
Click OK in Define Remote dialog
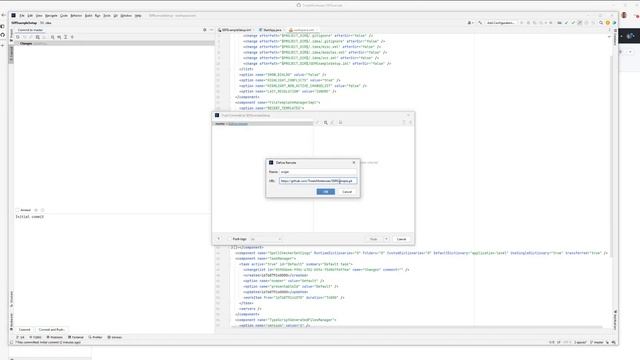pyautogui.click(x=326, y=192)
